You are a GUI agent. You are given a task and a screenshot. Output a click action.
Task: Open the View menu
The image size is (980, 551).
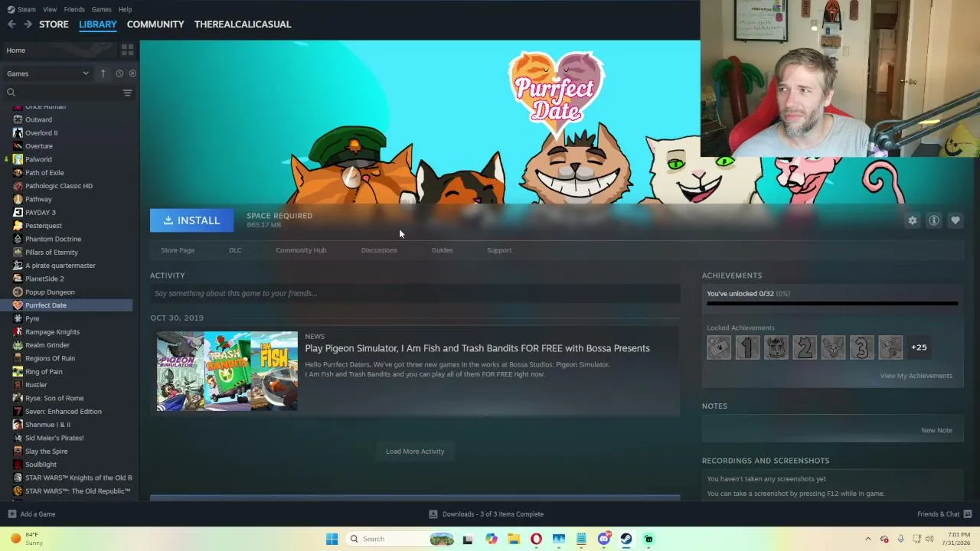coord(50,9)
